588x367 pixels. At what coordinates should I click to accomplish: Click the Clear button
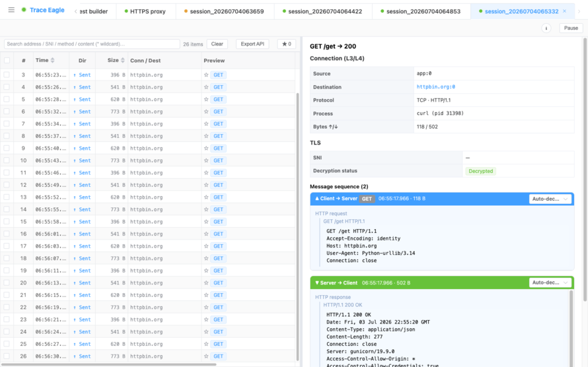point(217,44)
